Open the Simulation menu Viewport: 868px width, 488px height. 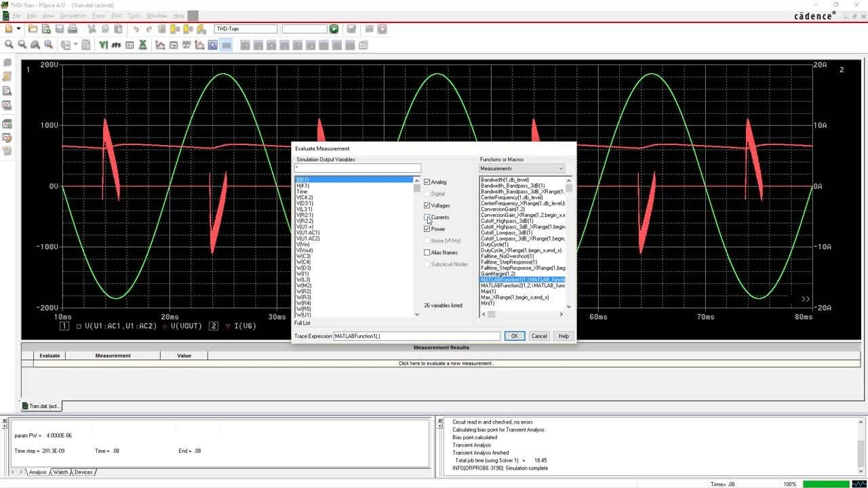(73, 16)
